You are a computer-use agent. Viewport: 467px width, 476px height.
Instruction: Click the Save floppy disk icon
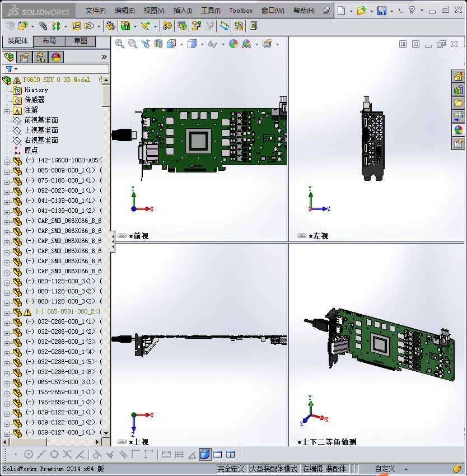click(x=382, y=11)
